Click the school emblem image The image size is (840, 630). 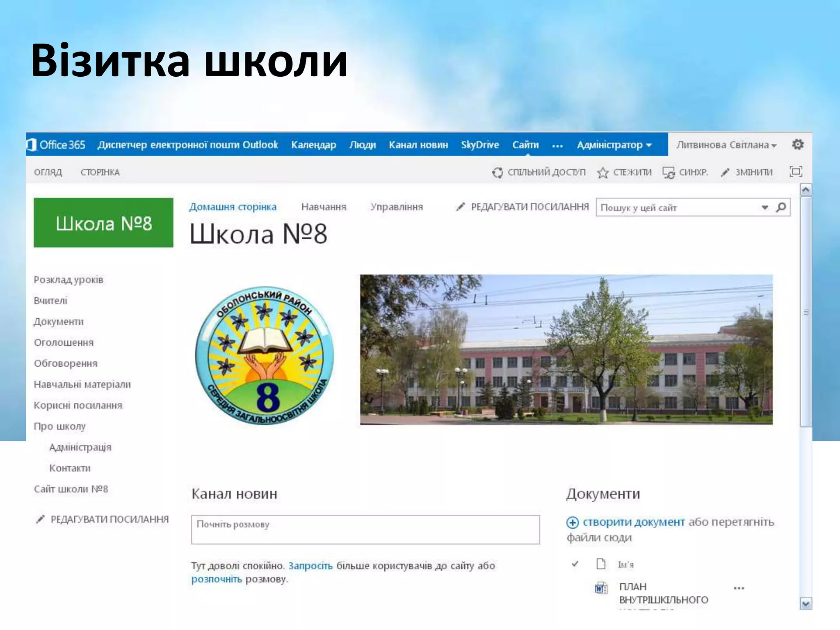point(265,355)
